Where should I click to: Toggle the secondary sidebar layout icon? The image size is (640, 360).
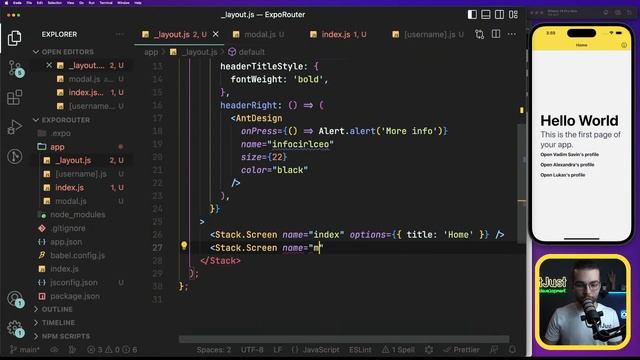[499, 14]
